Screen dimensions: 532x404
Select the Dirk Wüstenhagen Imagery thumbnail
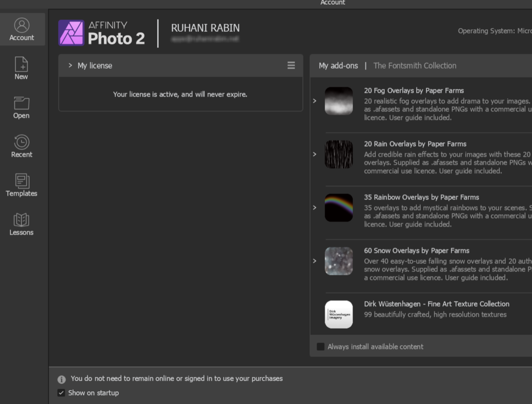(x=339, y=314)
